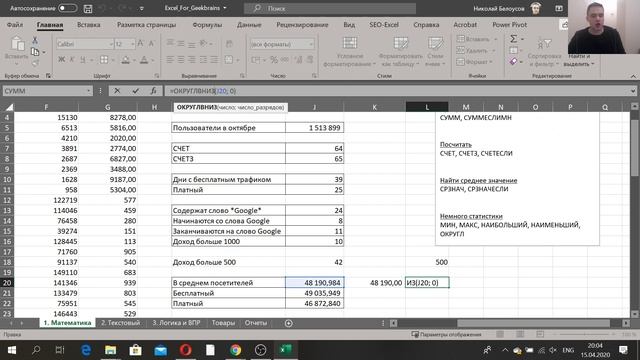Click the Font Color swatch
Image resolution: width=640 pixels, height=360 pixels.
pyautogui.click(x=144, y=60)
